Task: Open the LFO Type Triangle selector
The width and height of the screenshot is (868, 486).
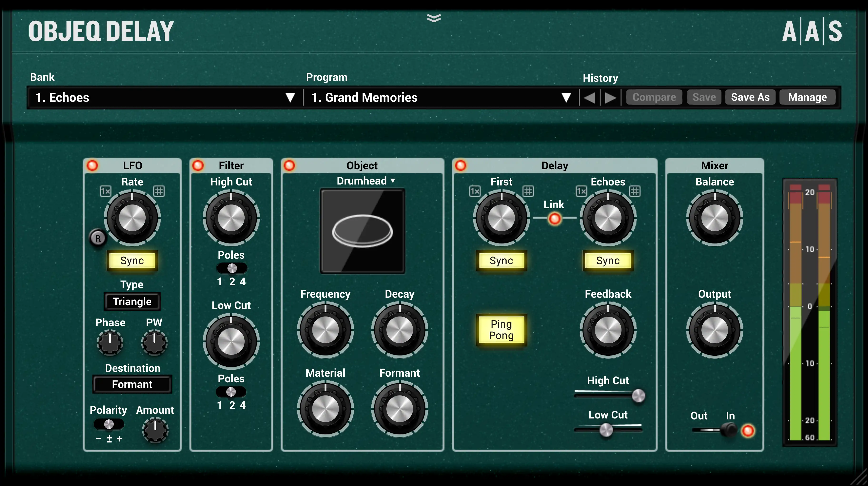Action: (x=132, y=301)
